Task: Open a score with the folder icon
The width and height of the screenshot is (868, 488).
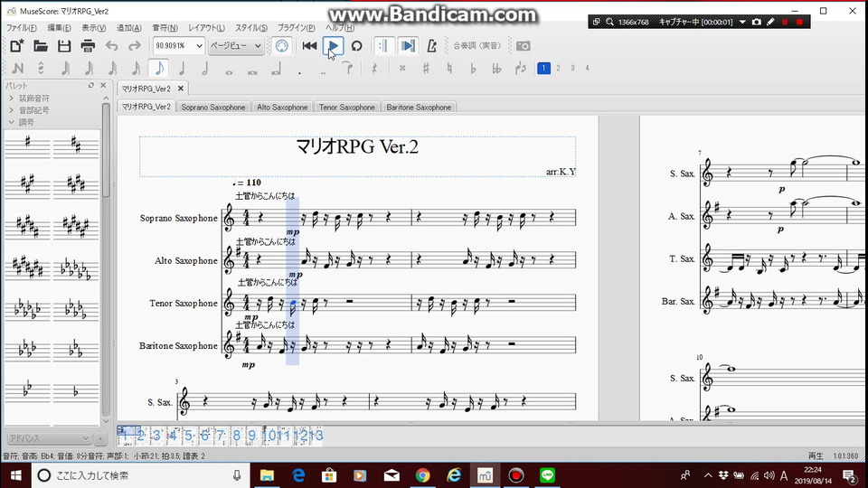Action: click(x=41, y=46)
